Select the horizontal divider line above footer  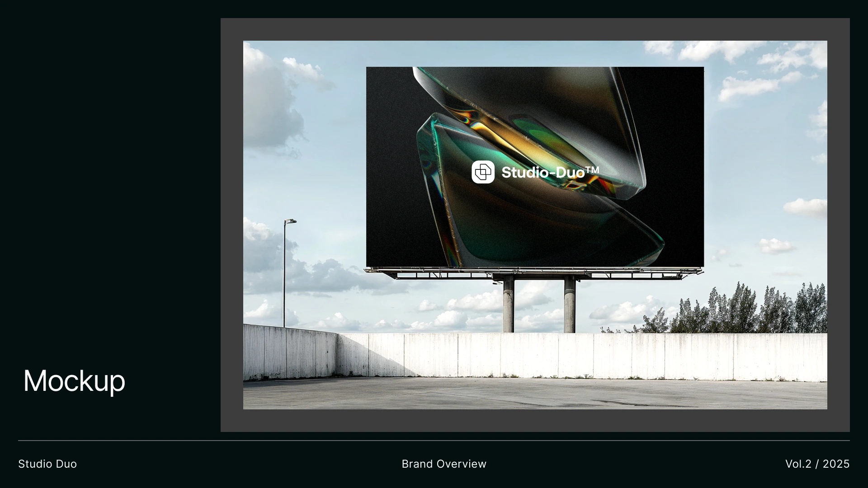coord(434,441)
